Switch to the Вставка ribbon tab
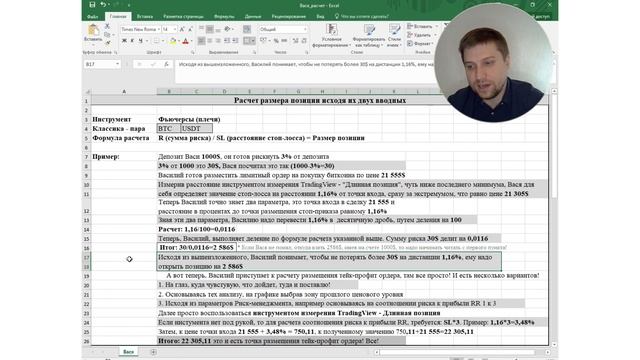The image size is (640, 360). [x=145, y=16]
